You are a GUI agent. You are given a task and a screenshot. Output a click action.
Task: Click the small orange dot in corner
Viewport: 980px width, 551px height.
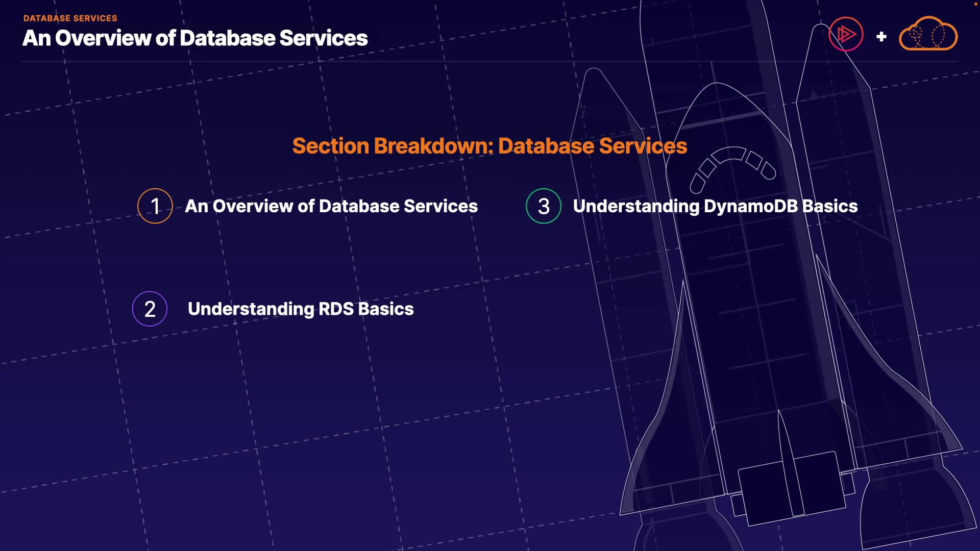[x=975, y=3]
